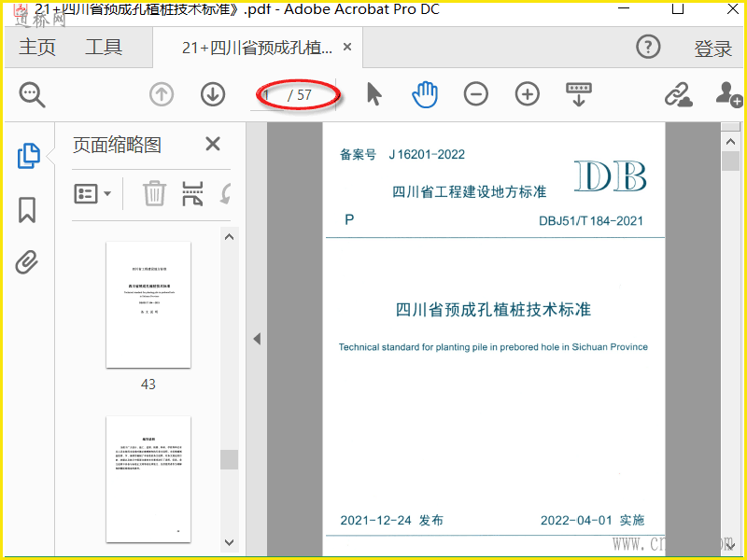Activate the hand pan tool

click(425, 94)
